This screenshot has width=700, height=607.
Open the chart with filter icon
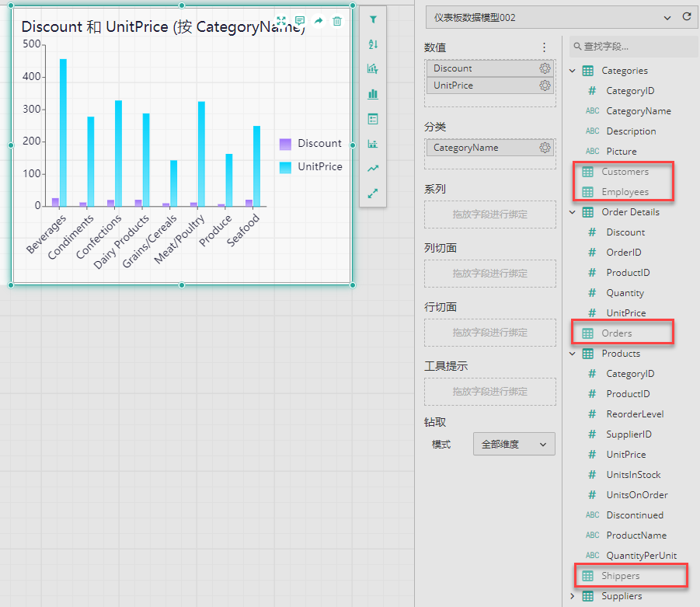[x=373, y=69]
